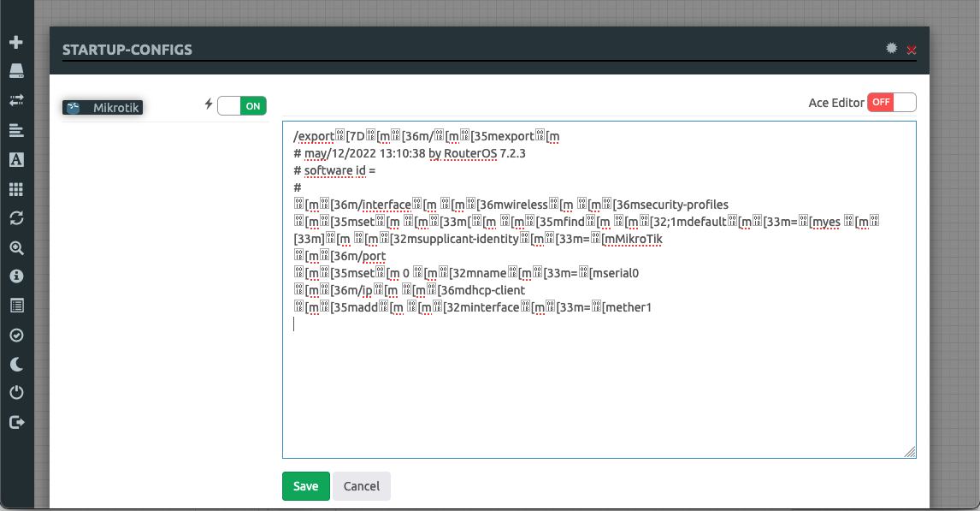Click the '/ip dhcp-client' config line

pos(410,290)
